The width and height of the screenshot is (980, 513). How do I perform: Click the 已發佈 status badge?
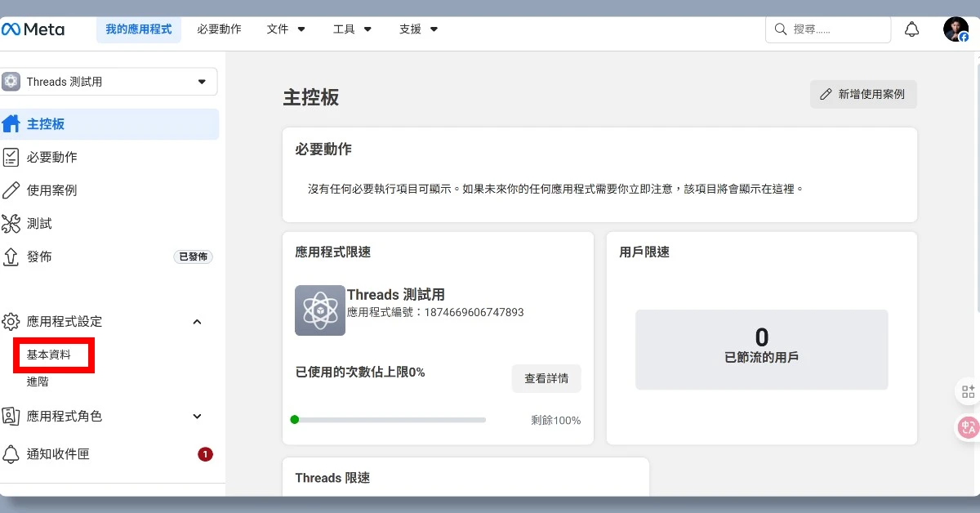pyautogui.click(x=194, y=256)
